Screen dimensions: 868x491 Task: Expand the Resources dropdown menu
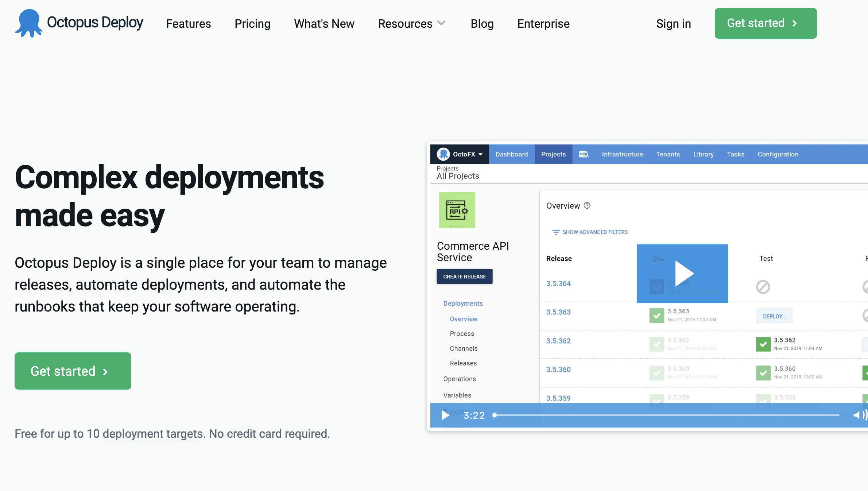point(412,24)
